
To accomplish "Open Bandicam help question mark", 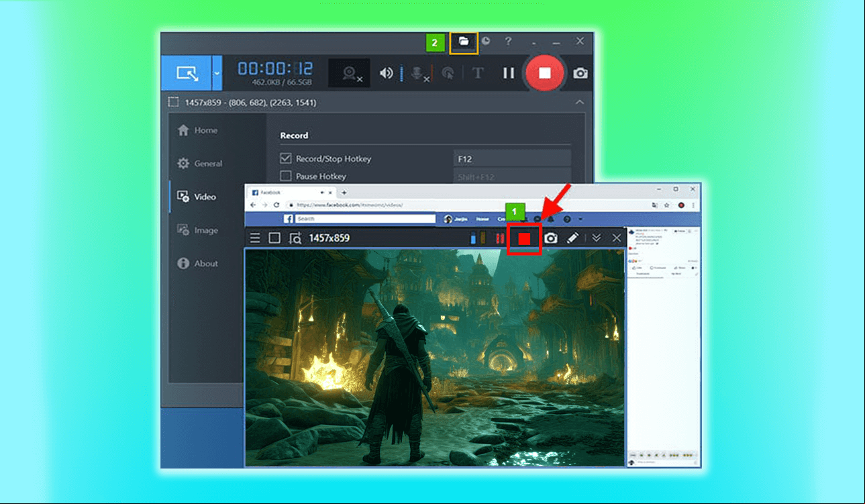I will [x=508, y=41].
